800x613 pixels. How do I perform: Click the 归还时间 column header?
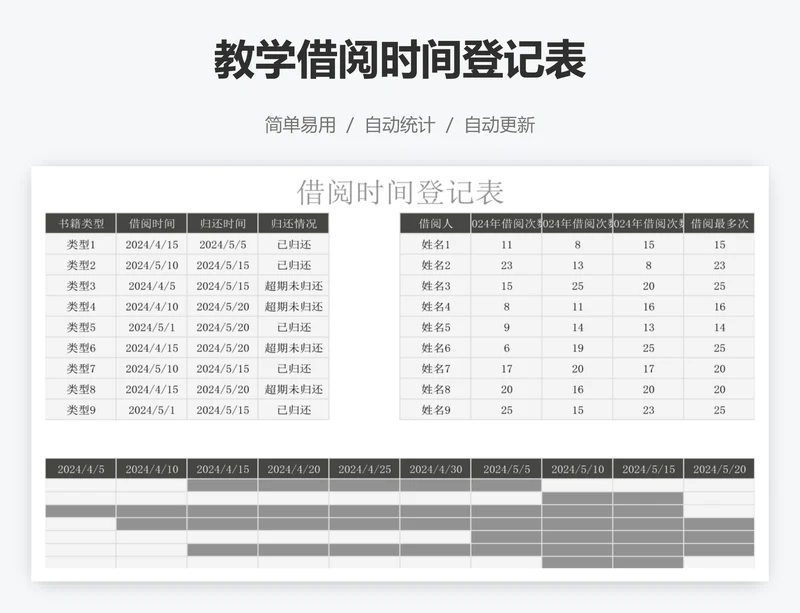tap(223, 224)
